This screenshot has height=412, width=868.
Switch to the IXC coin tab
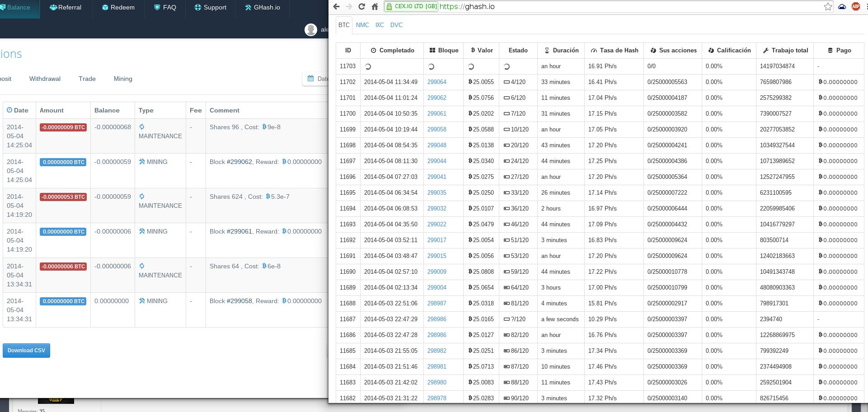click(380, 25)
